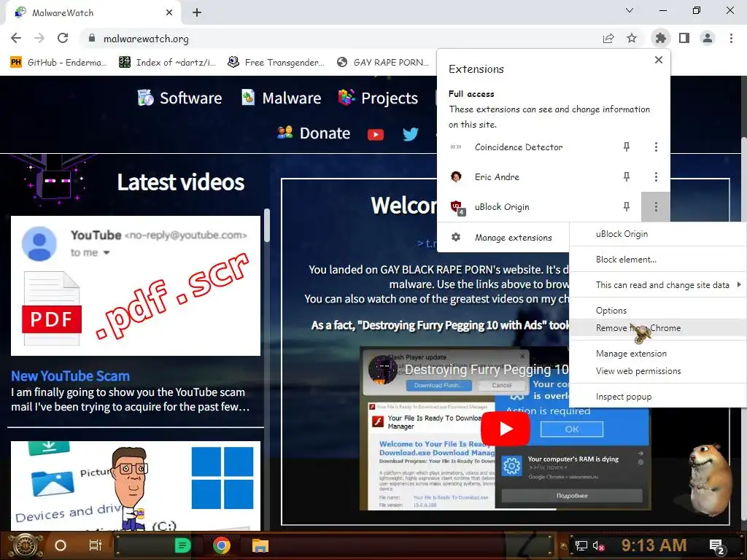Open the side panel icon
This screenshot has width=747, height=560.
pos(684,38)
